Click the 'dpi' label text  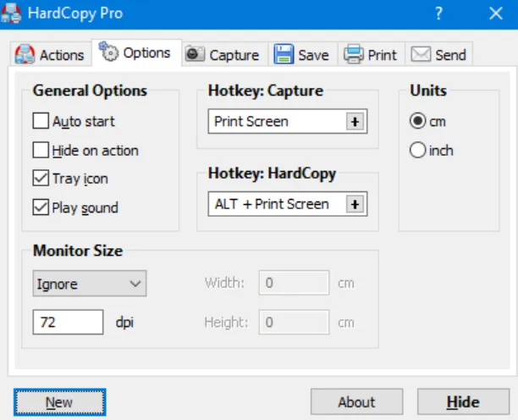click(x=124, y=322)
